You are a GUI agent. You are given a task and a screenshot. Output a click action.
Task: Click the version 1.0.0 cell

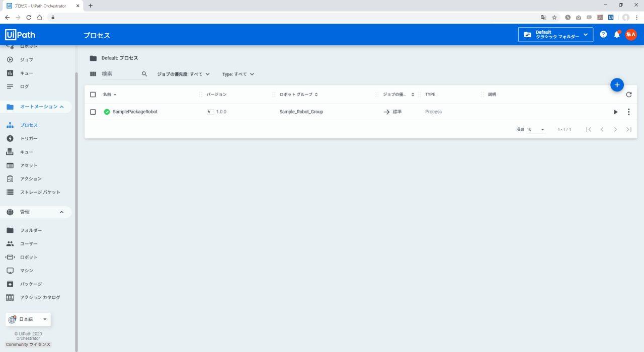217,112
